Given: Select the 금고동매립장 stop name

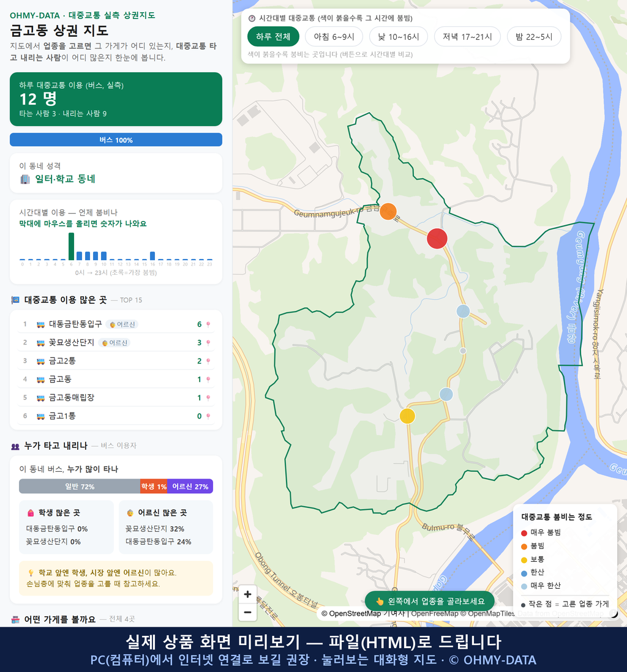Looking at the screenshot, I should click(72, 397).
